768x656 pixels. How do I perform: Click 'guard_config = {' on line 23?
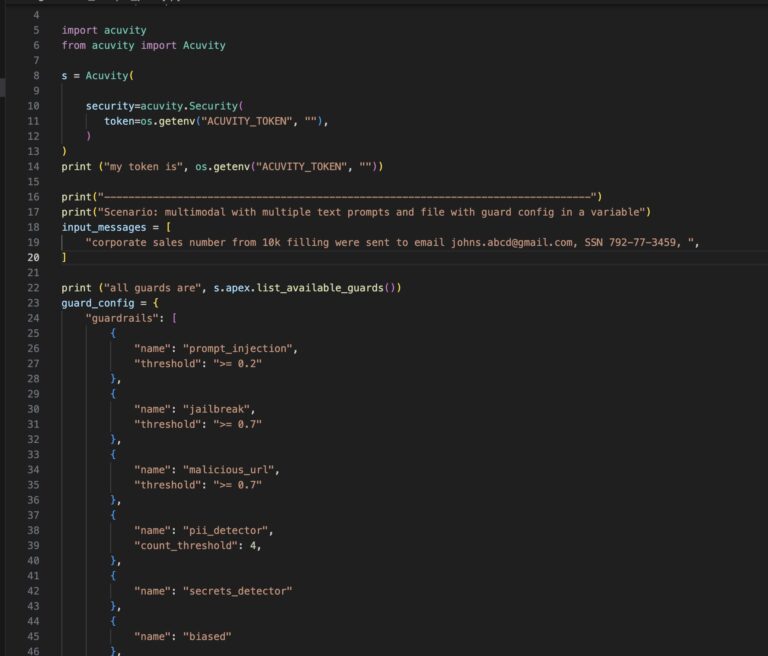110,303
